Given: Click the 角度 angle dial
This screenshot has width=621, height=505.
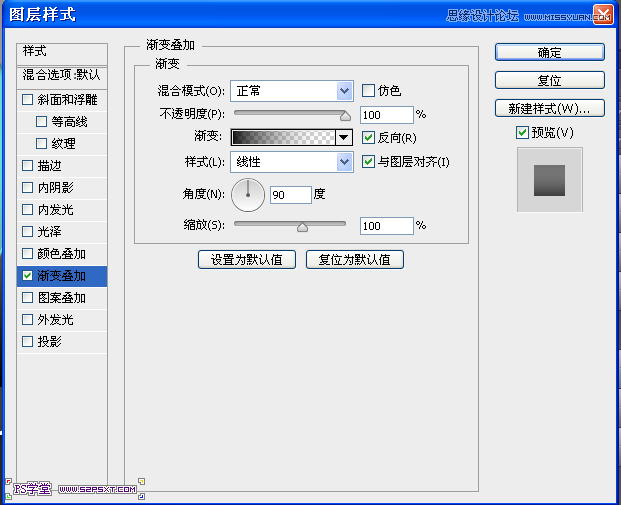Looking at the screenshot, I should point(248,195).
